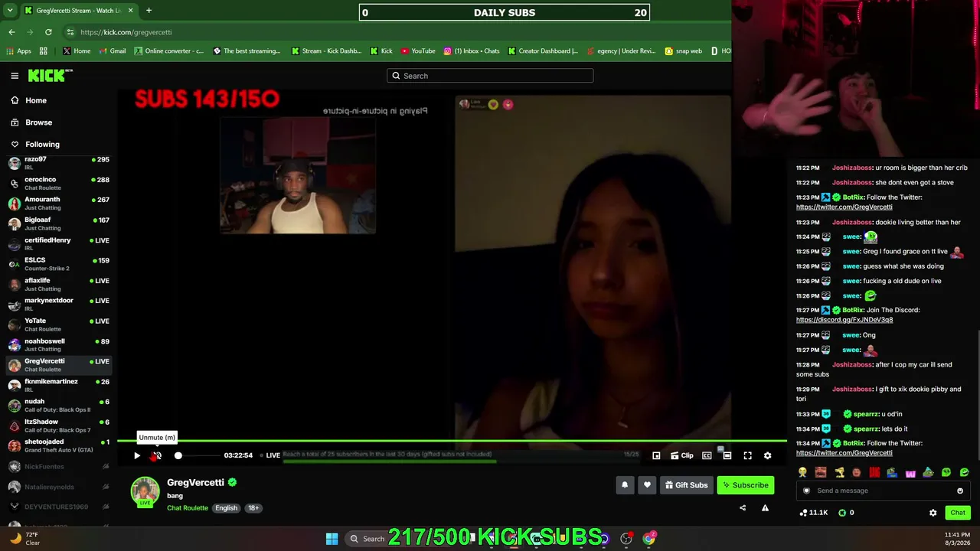Image resolution: width=980 pixels, height=551 pixels.
Task: Click the English language tag
Action: coord(226,508)
